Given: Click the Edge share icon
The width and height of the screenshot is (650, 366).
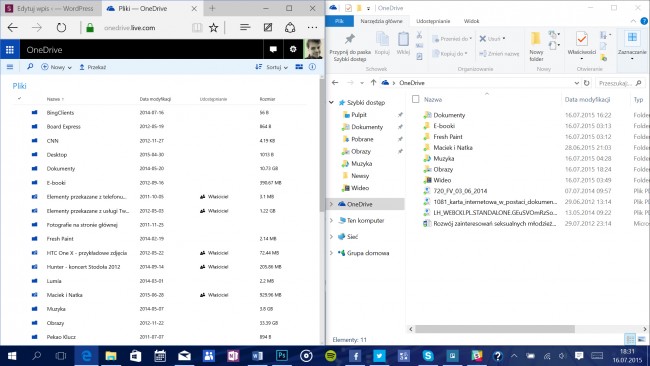Looking at the screenshot, I should click(x=290, y=27).
